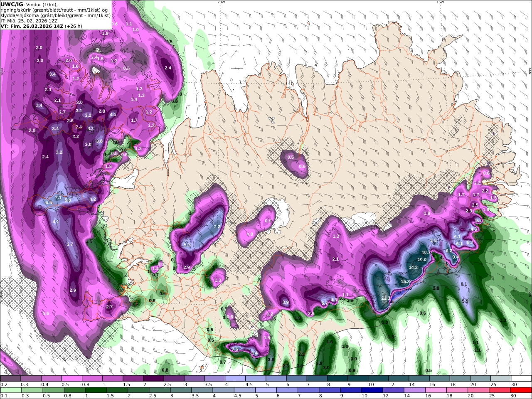Click the snow legend swatch labeled 0.2

[10, 379]
